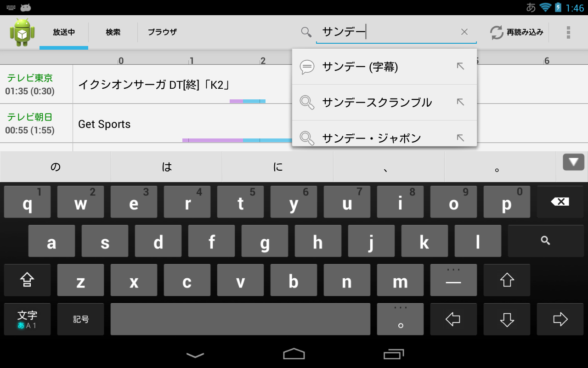Tap the battery status icon

coord(558,7)
